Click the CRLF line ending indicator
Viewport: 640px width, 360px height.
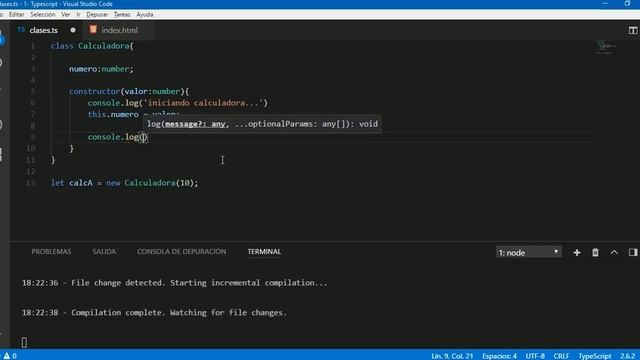pyautogui.click(x=561, y=356)
